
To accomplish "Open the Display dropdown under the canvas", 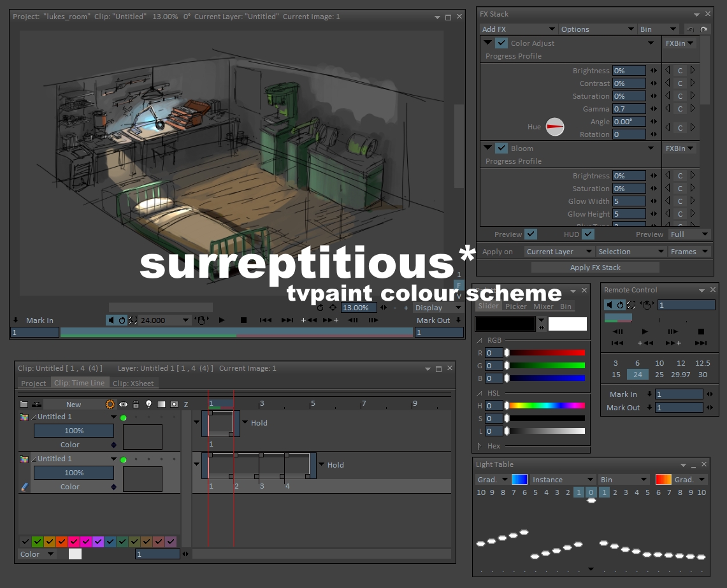I will [x=437, y=308].
